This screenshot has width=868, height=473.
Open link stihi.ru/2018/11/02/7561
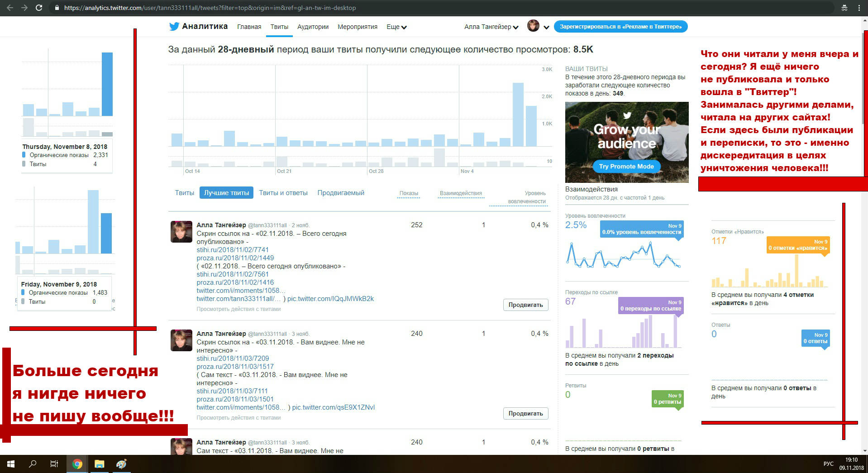pos(233,274)
